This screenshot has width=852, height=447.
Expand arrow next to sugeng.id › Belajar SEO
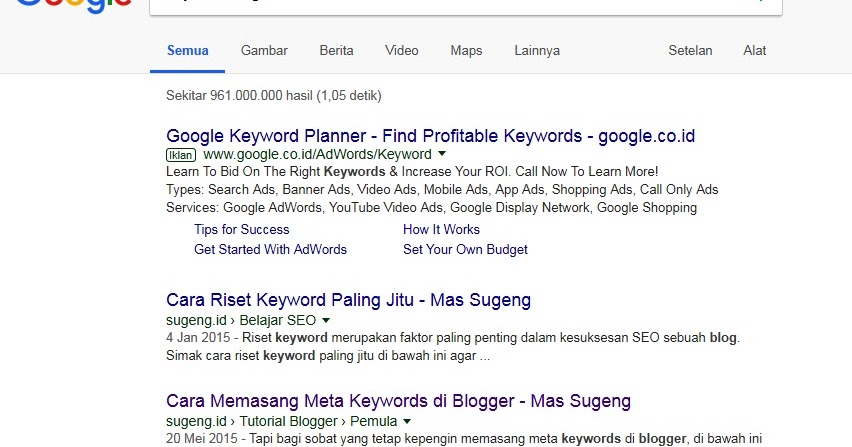pos(326,321)
